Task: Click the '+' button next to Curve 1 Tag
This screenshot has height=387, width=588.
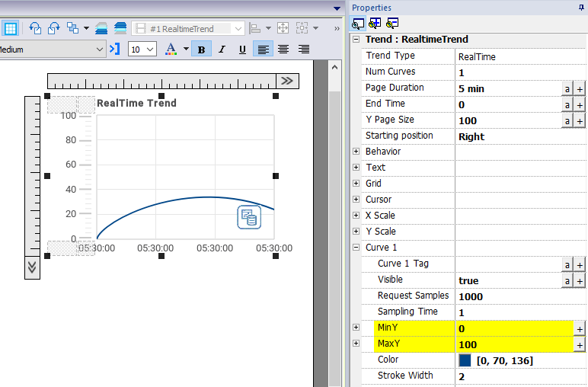Action: point(580,264)
